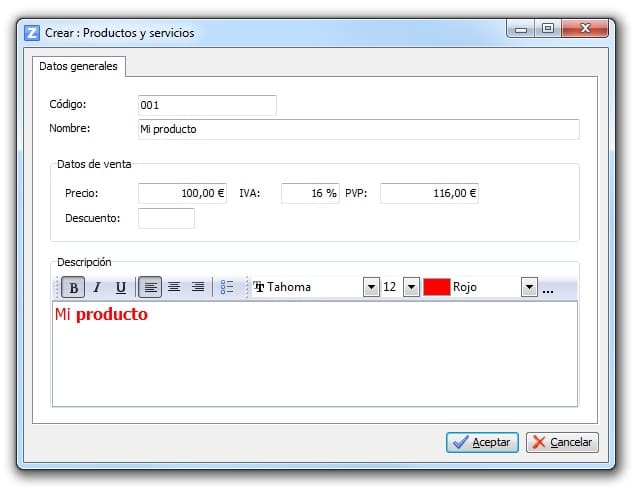
Task: Open the Tahoma font name dropdown
Action: click(x=371, y=287)
